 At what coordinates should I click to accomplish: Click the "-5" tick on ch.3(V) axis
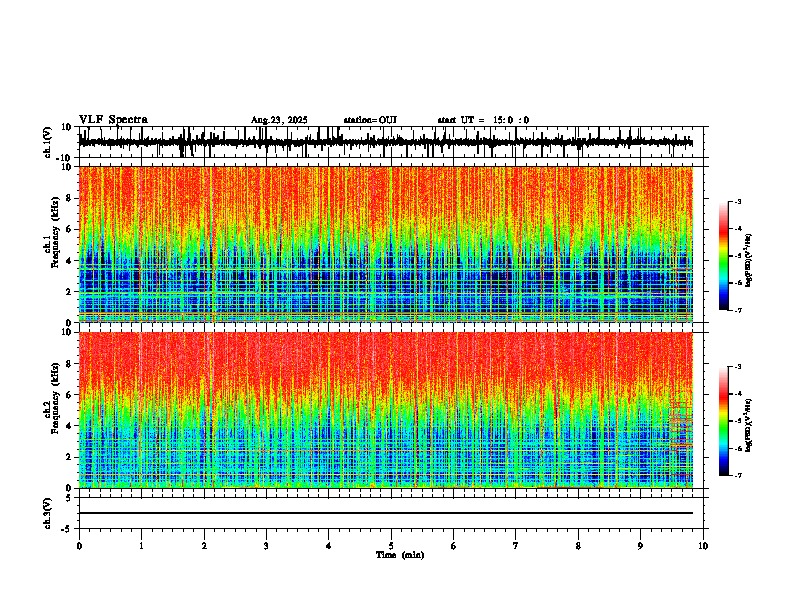(67, 529)
